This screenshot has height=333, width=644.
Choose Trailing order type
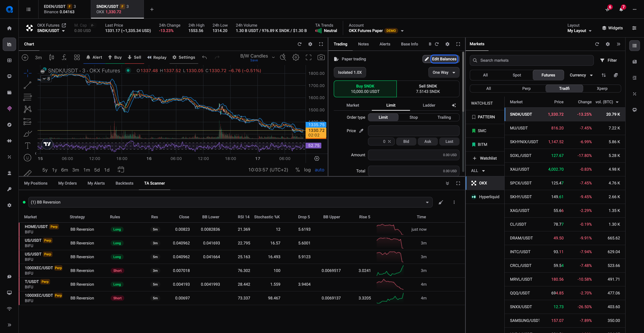pos(444,117)
